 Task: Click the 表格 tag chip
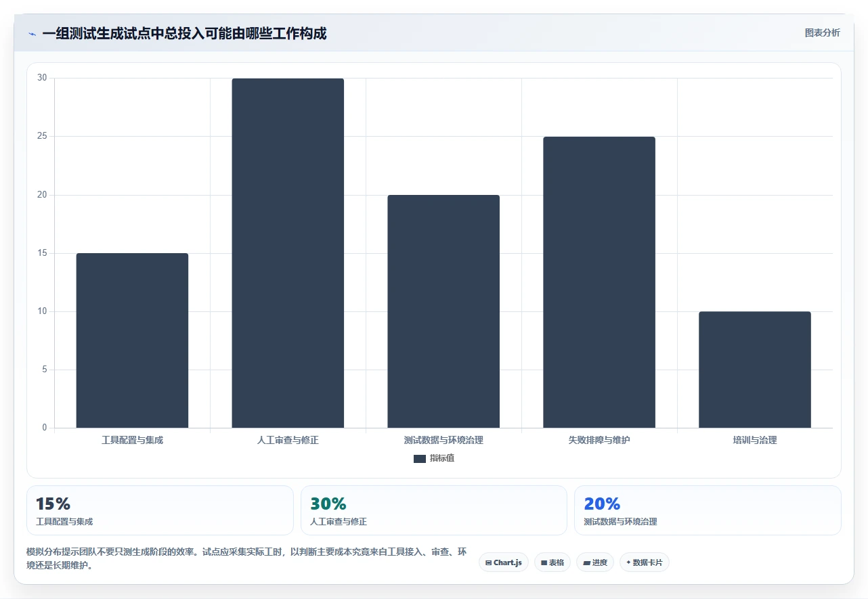click(552, 562)
